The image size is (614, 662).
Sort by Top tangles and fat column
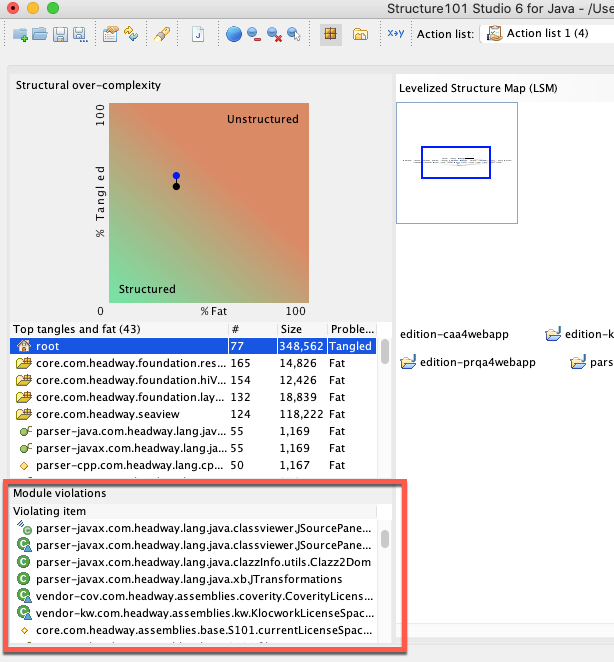pyautogui.click(x=119, y=329)
